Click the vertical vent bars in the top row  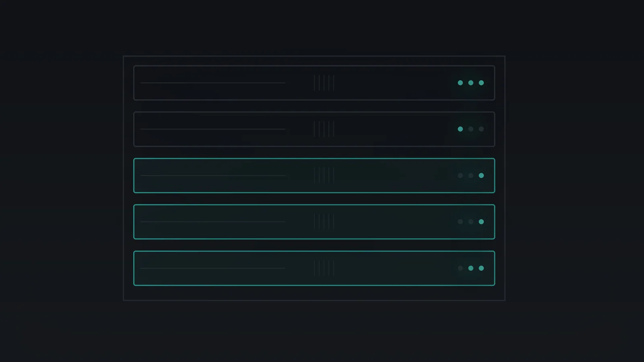click(x=324, y=83)
